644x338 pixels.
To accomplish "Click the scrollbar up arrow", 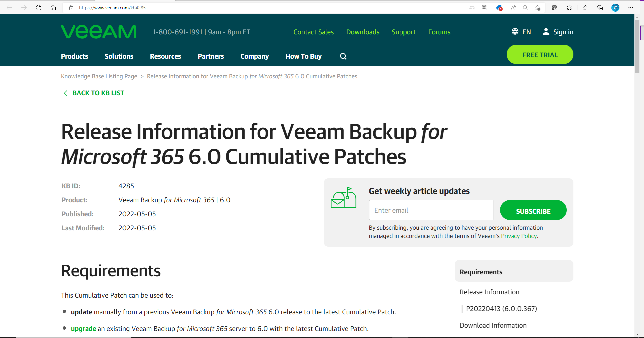I will (x=637, y=17).
